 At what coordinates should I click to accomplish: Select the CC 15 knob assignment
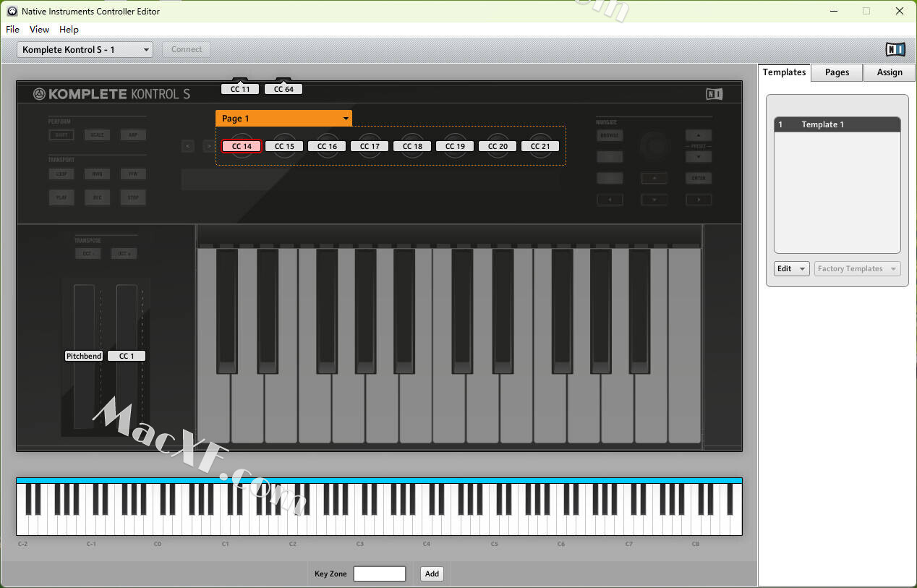tap(284, 146)
